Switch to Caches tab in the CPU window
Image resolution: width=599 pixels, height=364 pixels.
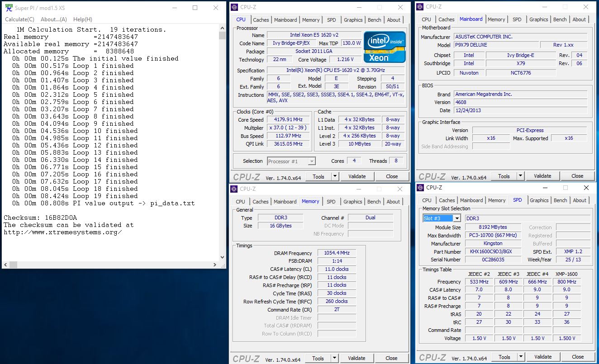(x=261, y=20)
